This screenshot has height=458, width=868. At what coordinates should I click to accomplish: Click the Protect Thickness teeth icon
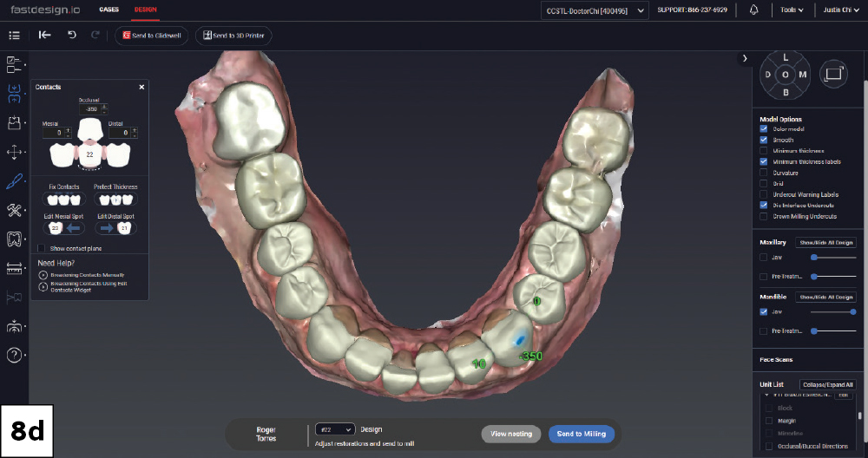(115, 200)
